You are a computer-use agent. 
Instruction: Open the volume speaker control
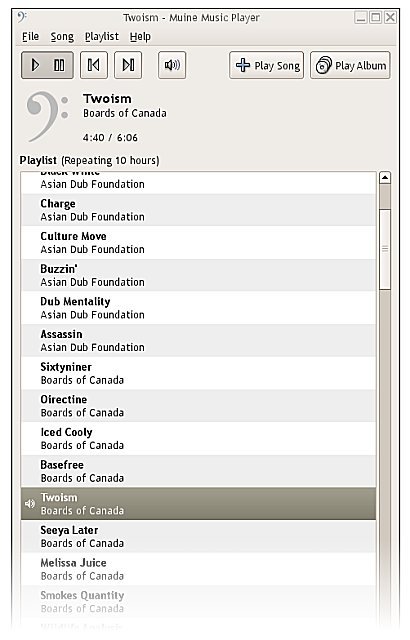(172, 65)
